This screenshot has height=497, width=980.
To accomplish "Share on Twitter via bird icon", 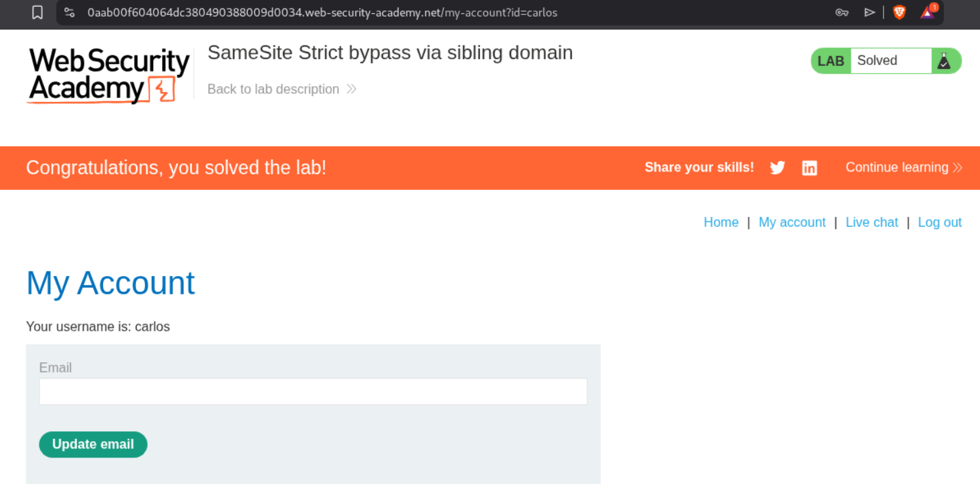I will 778,168.
